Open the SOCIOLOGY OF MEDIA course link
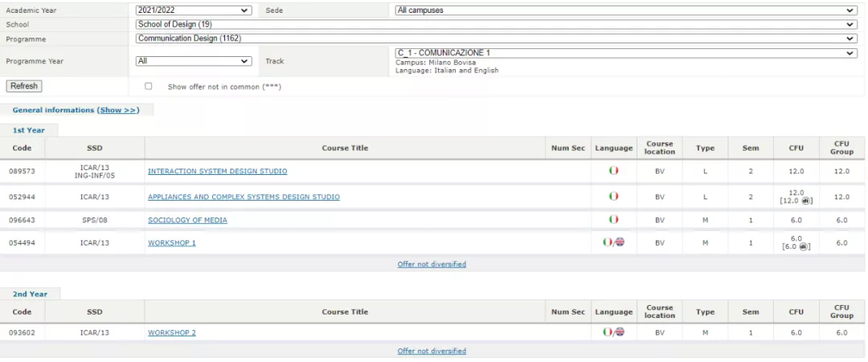Image resolution: width=868 pixels, height=362 pixels. tap(187, 220)
